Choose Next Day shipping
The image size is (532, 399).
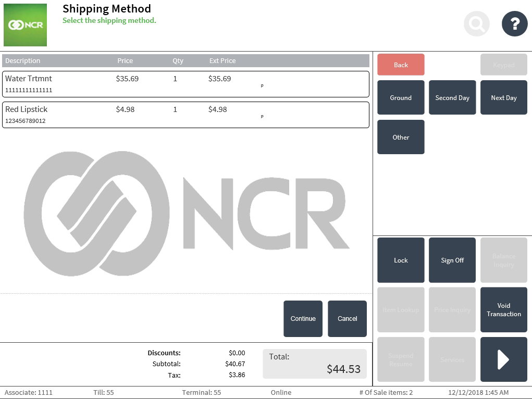[x=503, y=97]
